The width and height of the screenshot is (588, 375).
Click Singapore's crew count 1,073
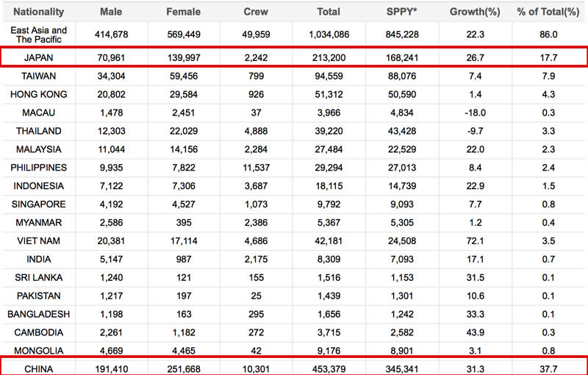click(256, 204)
